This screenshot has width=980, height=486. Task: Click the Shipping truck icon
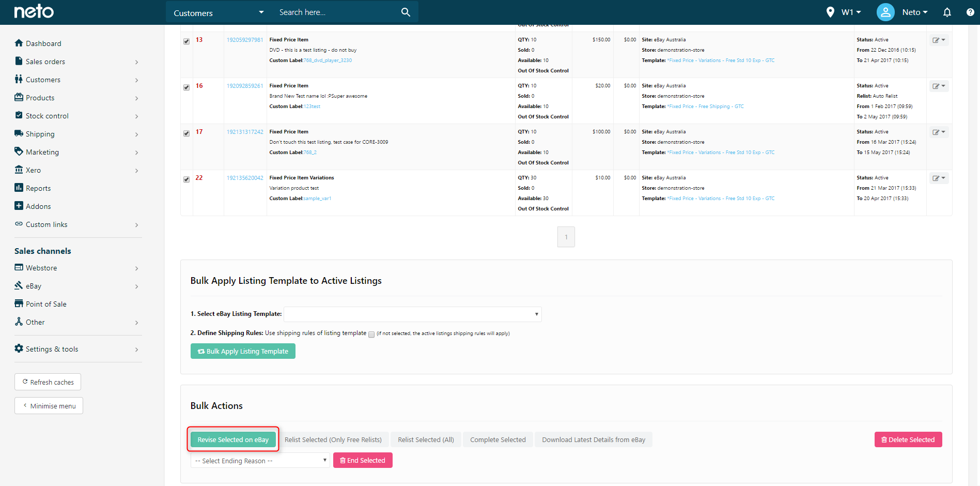click(19, 133)
